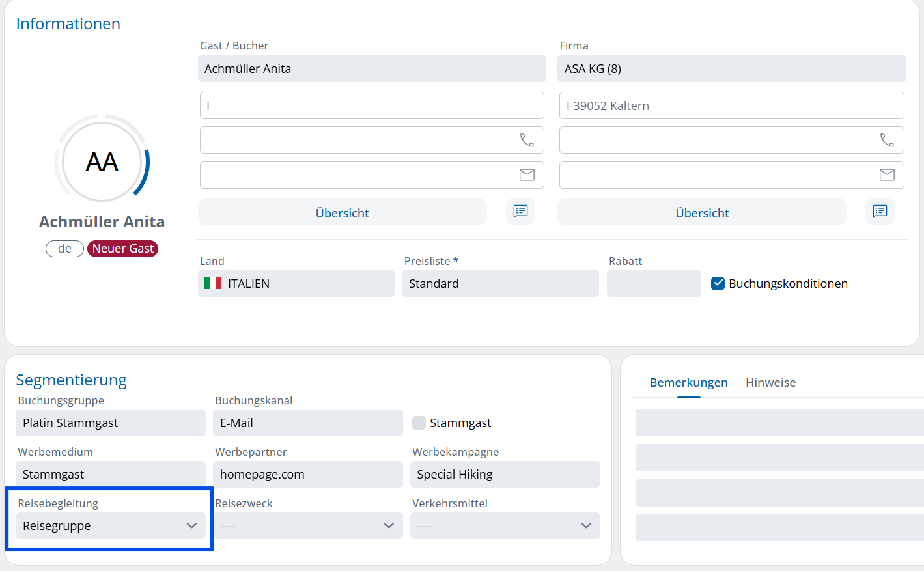Expand the Reisebegleitung dropdown
Image resolution: width=924 pixels, height=571 pixels.
point(110,526)
